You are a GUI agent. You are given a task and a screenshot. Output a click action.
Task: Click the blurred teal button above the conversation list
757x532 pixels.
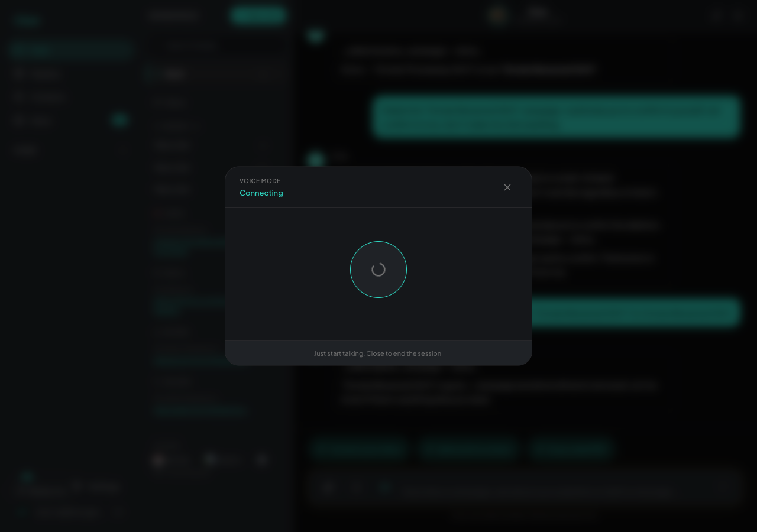point(258,15)
